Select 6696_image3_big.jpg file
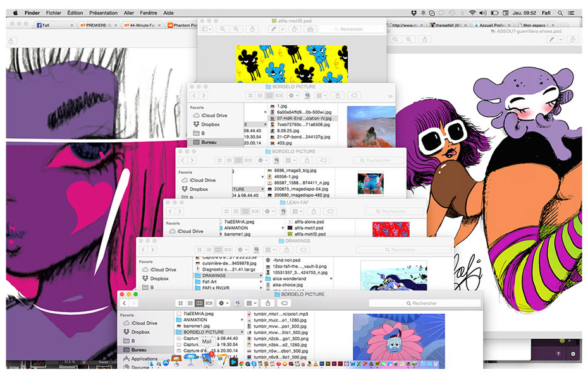Viewport: 588px width, 379px height. (x=291, y=171)
